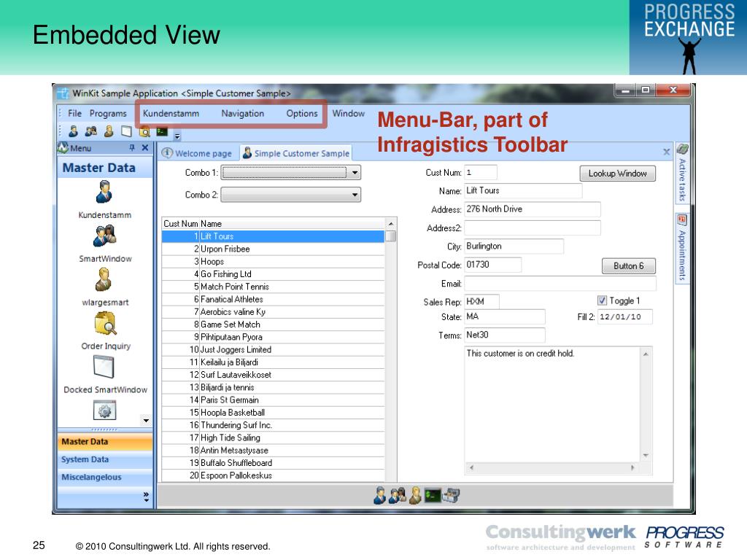Image resolution: width=747 pixels, height=560 pixels.
Task: Open the Programs menu
Action: pyautogui.click(x=108, y=113)
